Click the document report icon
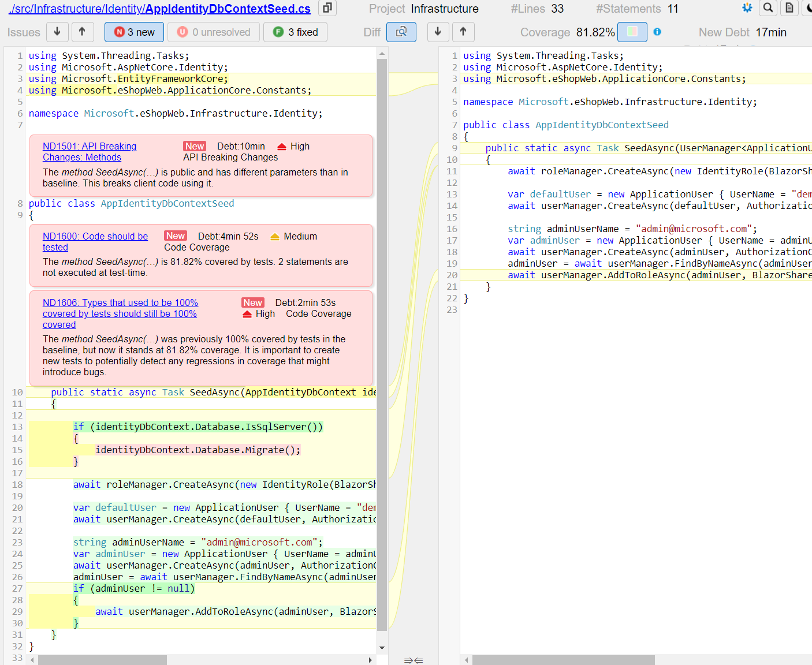Viewport: 812px width, 665px height. pyautogui.click(x=789, y=9)
